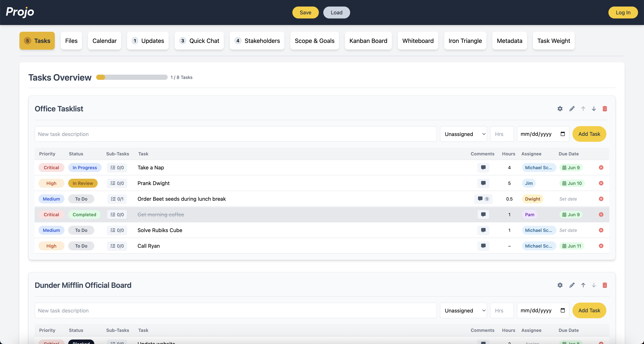Open Dunder Mifflin Official Board settings gear

(560, 285)
